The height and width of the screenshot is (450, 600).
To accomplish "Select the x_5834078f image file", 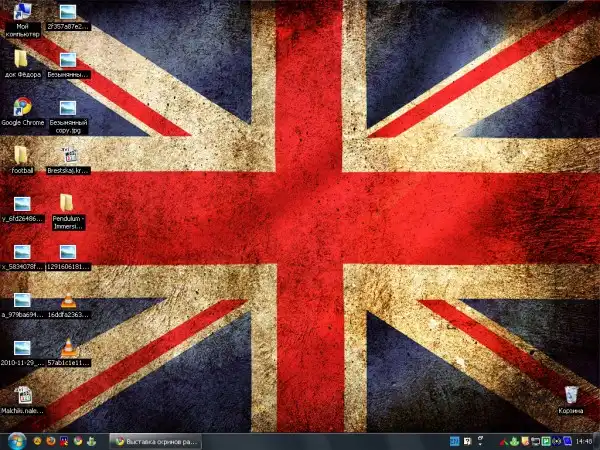I will (x=22, y=252).
